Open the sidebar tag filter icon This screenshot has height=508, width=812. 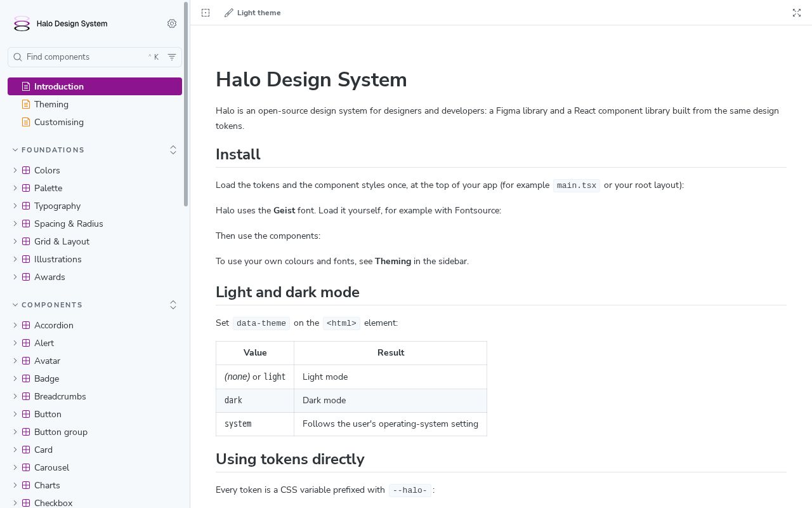(x=172, y=57)
